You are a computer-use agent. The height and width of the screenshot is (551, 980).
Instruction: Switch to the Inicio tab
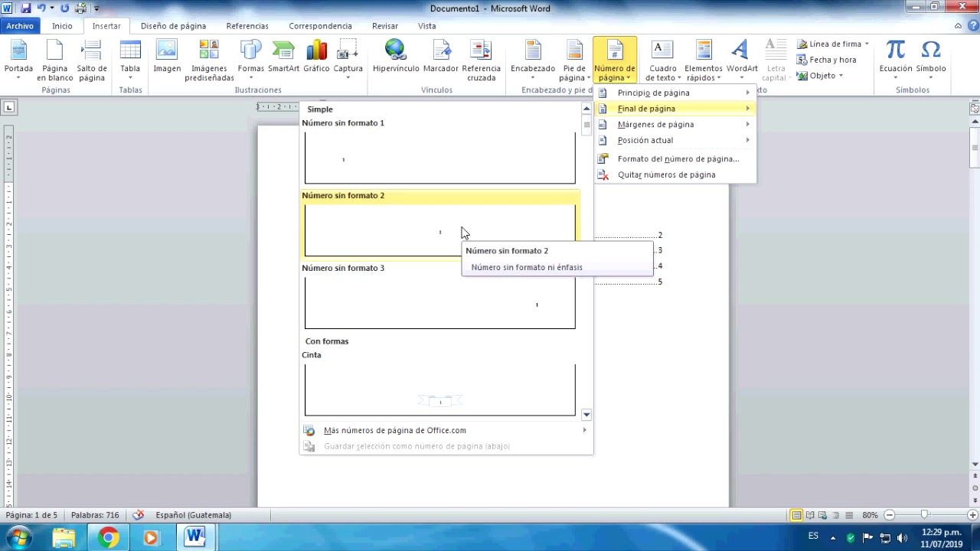pos(62,26)
